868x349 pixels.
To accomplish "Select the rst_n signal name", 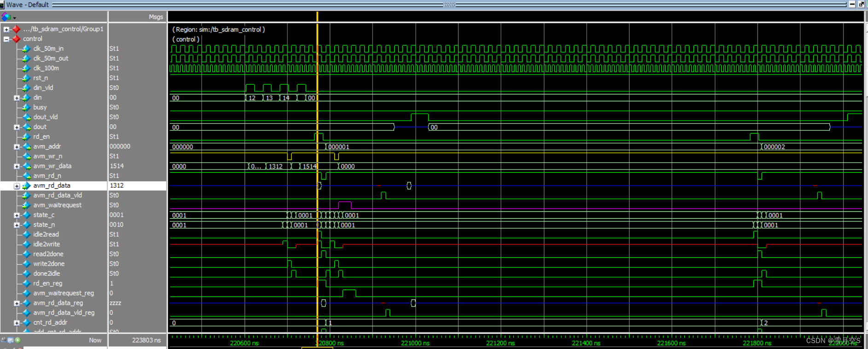I will (41, 78).
